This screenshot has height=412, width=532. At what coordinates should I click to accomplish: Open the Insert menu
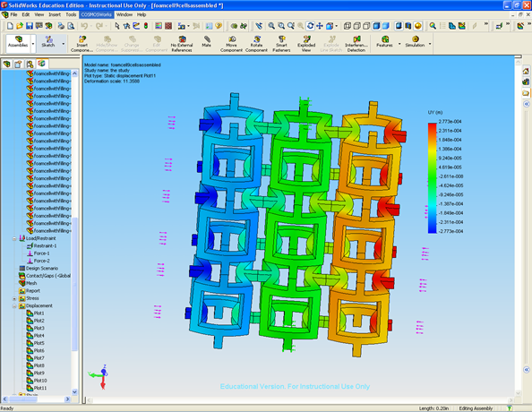coord(55,14)
